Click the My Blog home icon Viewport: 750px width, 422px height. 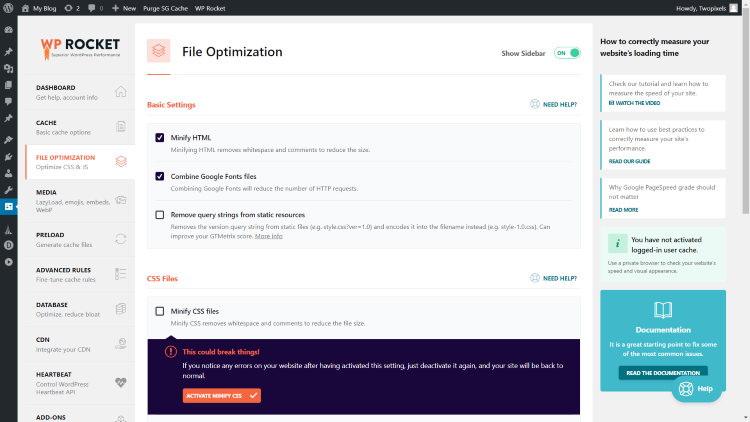pyautogui.click(x=25, y=8)
